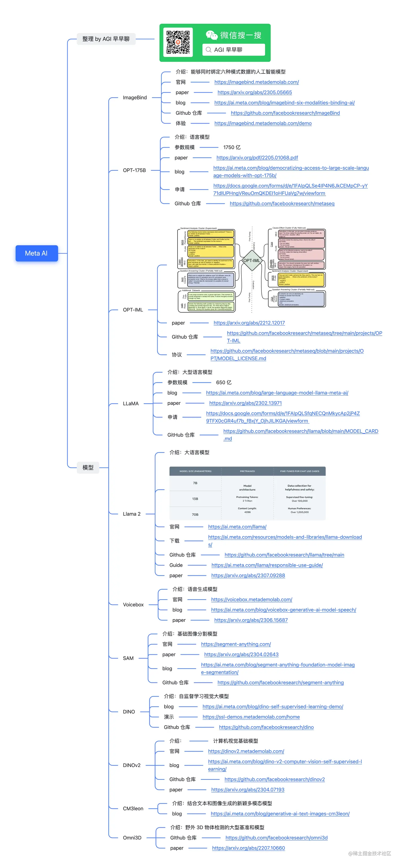The height and width of the screenshot is (868, 403).
Task: Select the Omni3D node
Action: point(132,838)
